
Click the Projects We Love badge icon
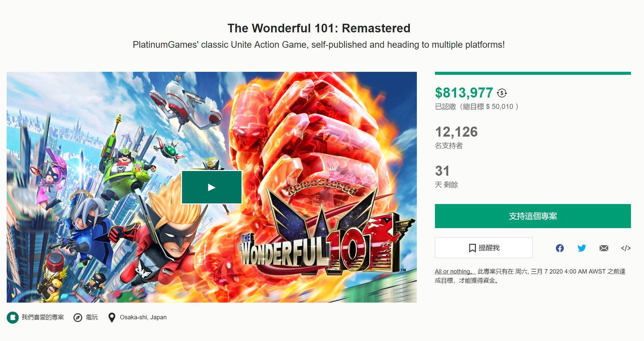click(13, 318)
